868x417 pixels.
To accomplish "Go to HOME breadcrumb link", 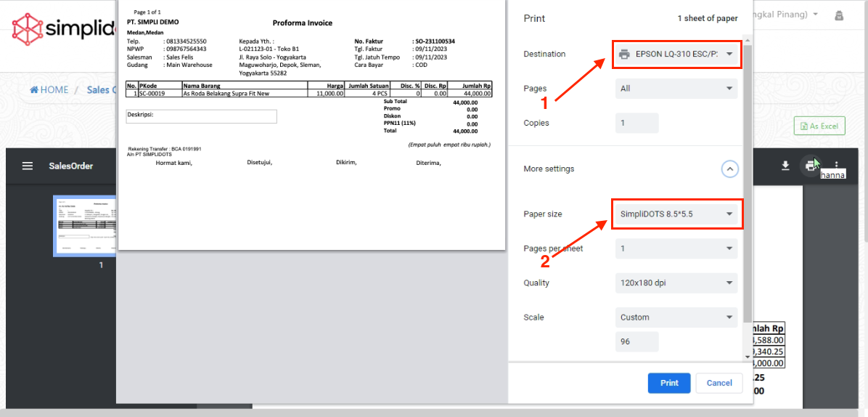I will pyautogui.click(x=49, y=90).
